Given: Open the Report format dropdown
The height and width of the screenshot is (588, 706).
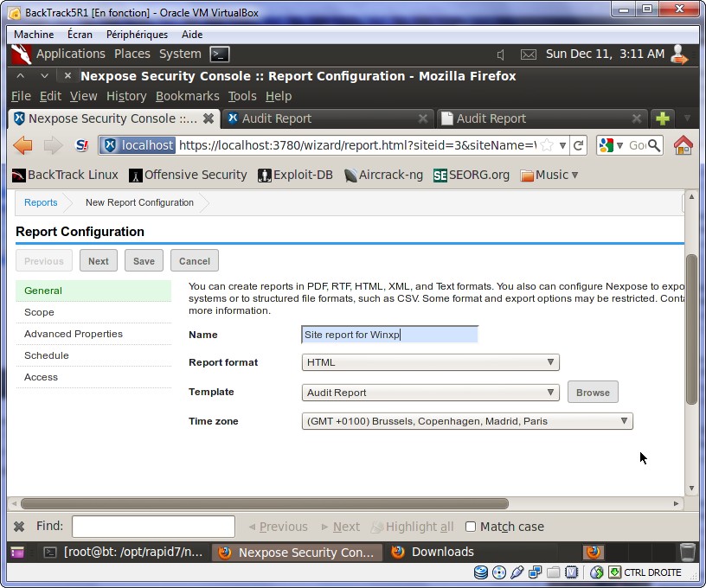Looking at the screenshot, I should (x=431, y=362).
